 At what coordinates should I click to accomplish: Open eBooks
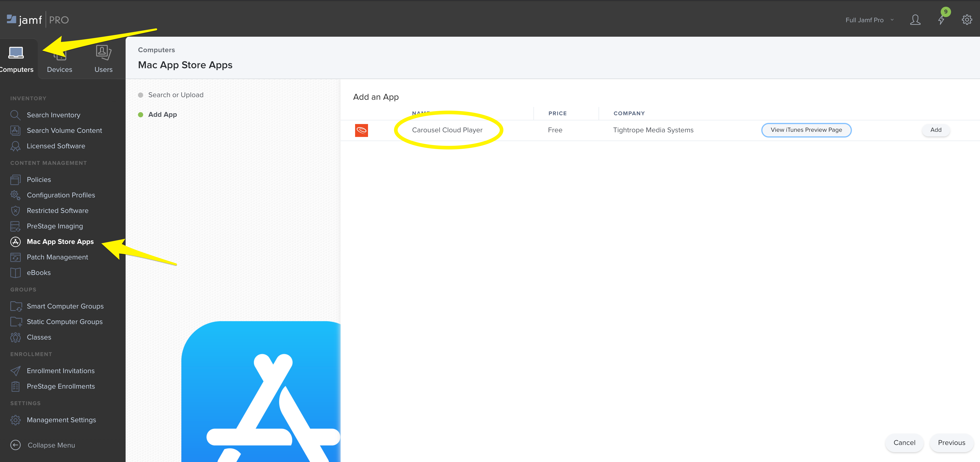click(x=39, y=273)
